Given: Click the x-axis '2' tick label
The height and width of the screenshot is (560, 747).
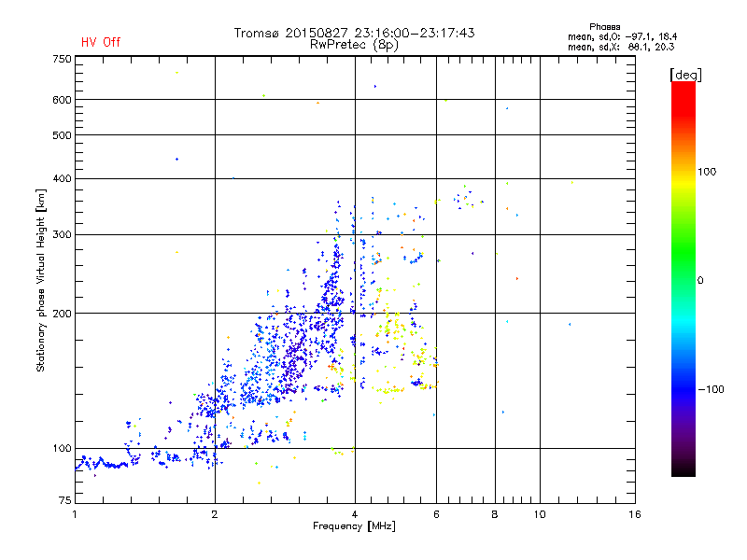Looking at the screenshot, I should (215, 514).
